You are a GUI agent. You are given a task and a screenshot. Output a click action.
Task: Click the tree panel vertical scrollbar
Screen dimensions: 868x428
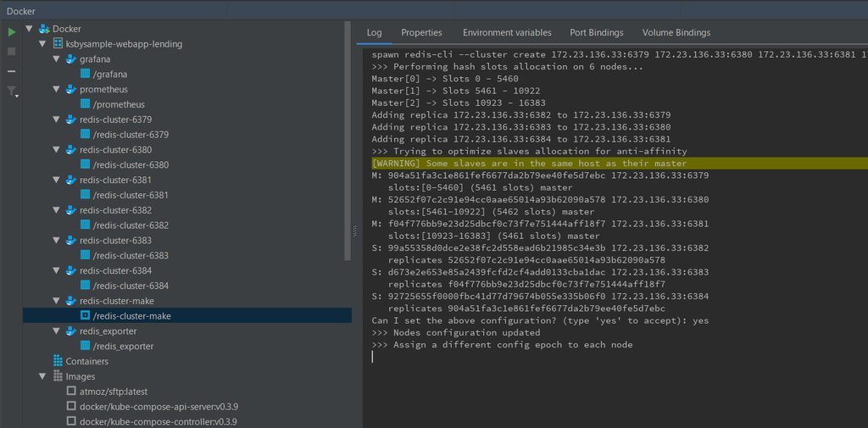coord(348,142)
